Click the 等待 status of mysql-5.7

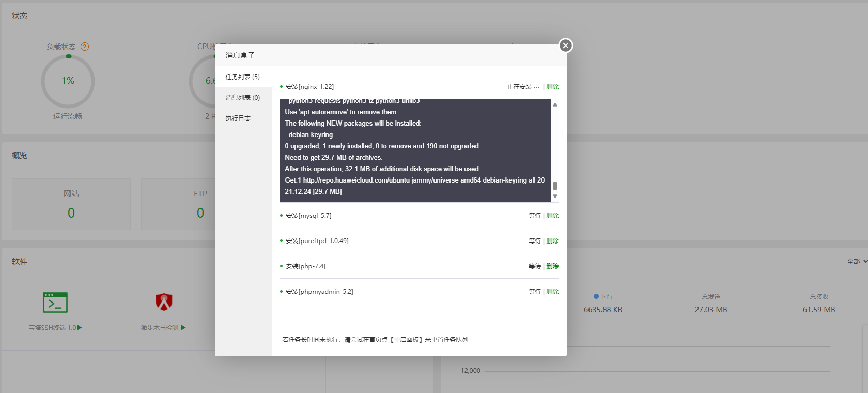click(x=535, y=216)
